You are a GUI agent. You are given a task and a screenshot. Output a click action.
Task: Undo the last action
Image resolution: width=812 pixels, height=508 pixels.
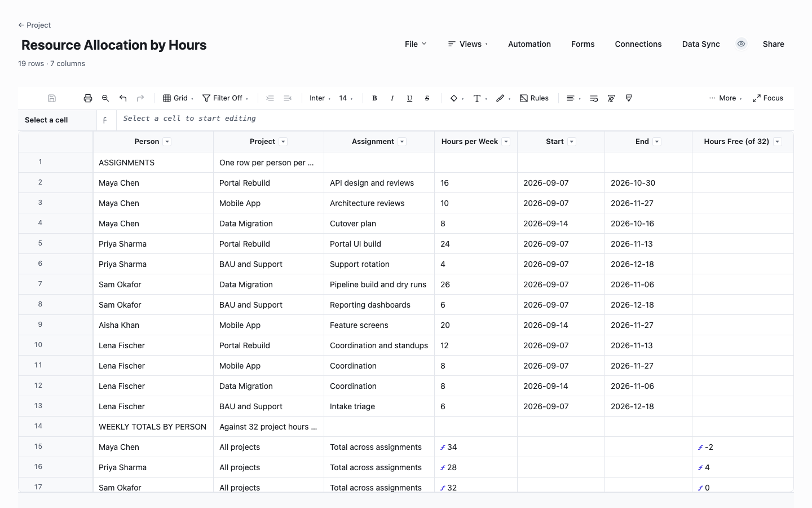tap(123, 98)
